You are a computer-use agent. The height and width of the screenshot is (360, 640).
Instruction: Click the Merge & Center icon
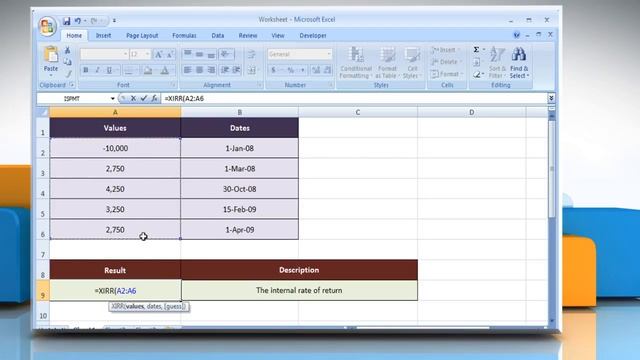252,70
